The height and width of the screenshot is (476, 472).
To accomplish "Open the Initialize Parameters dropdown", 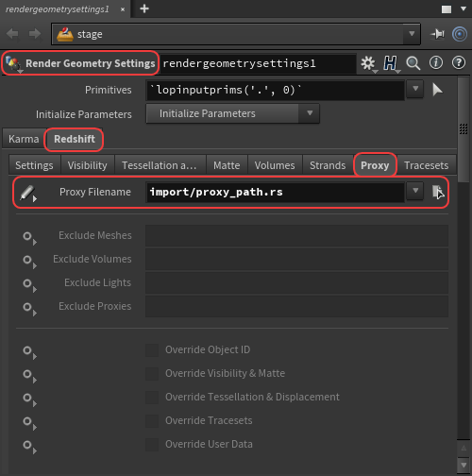I will (x=233, y=113).
